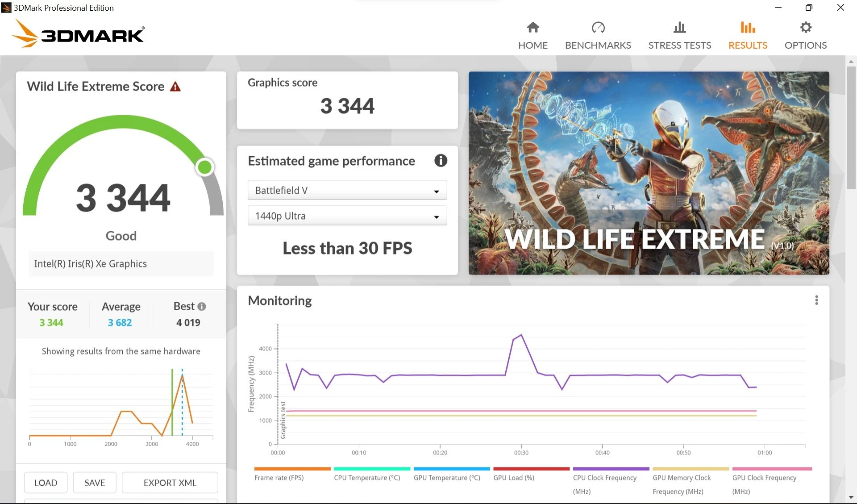
Task: Click the vertical scrollbar thumb
Action: 851,127
